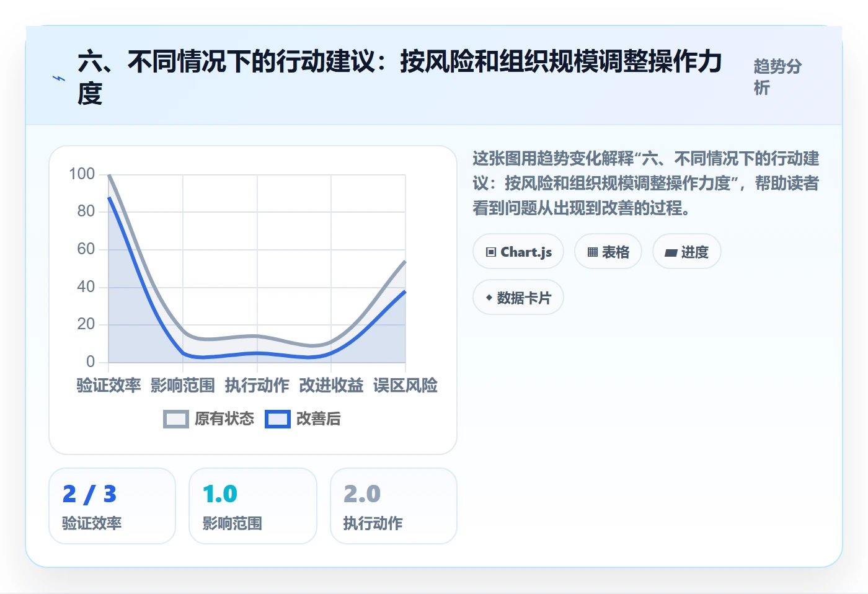Click the Chart.js tag icon
The width and height of the screenshot is (868, 594).
(491, 252)
